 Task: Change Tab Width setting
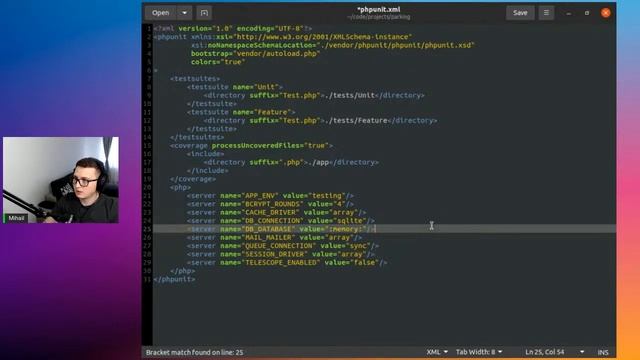click(x=479, y=352)
